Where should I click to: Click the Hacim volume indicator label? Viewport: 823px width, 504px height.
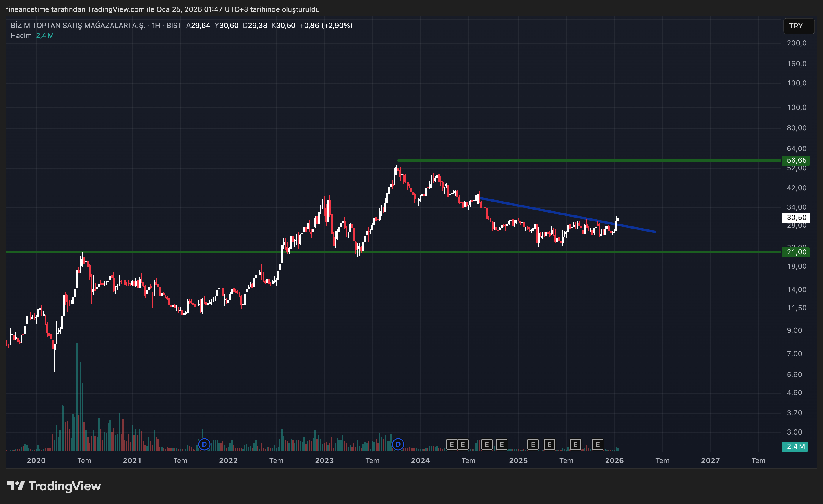pyautogui.click(x=21, y=36)
